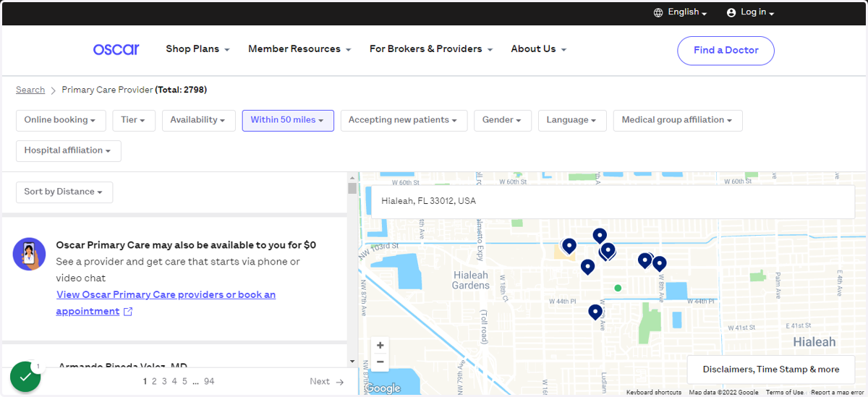
Task: Open View Oscar Primary Care providers link
Action: [x=166, y=303]
